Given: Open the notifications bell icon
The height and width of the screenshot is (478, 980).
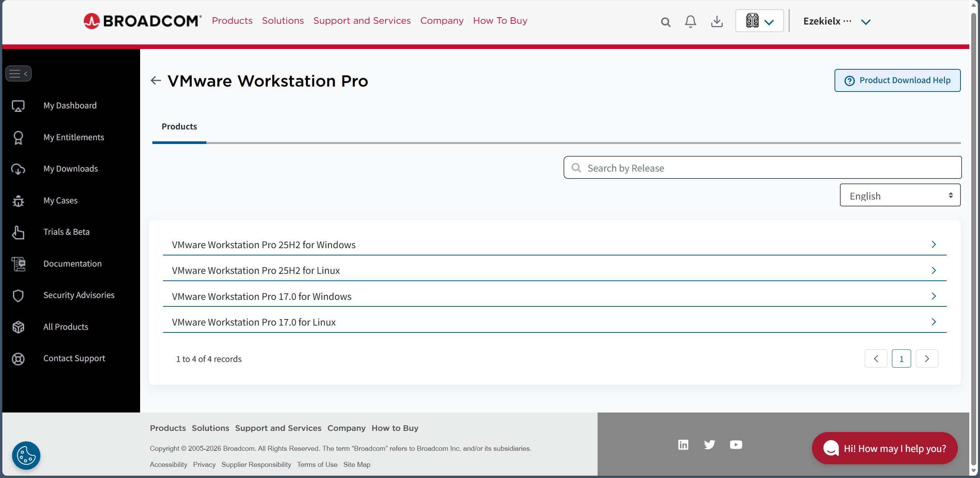Looking at the screenshot, I should coord(690,21).
